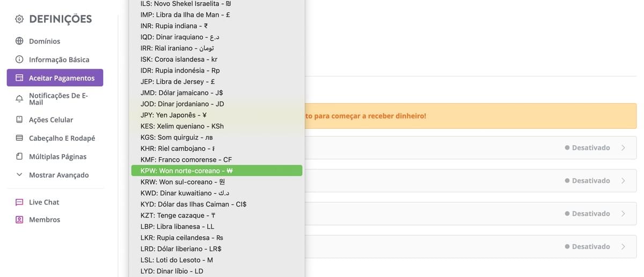Select IDR: Rupia indonésia currency
The width and height of the screenshot is (644, 277).
[x=217, y=70]
